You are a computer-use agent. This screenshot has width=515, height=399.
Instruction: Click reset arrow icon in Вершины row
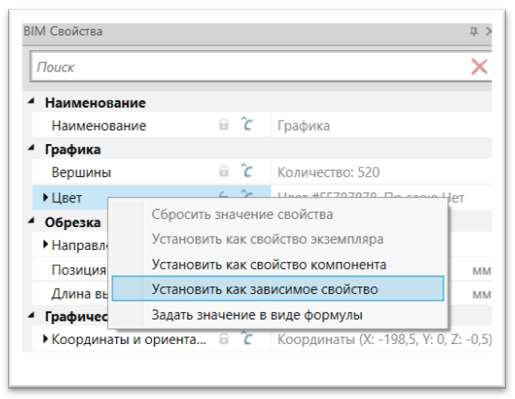246,171
